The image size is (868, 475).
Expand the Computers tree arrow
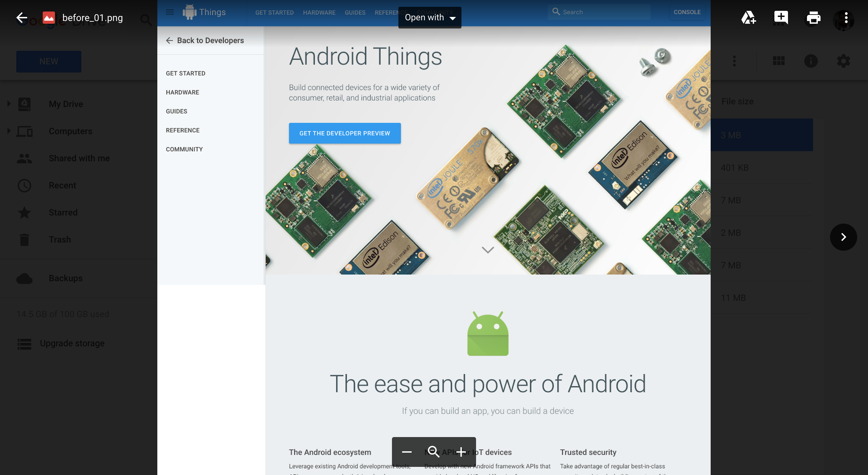(x=9, y=131)
